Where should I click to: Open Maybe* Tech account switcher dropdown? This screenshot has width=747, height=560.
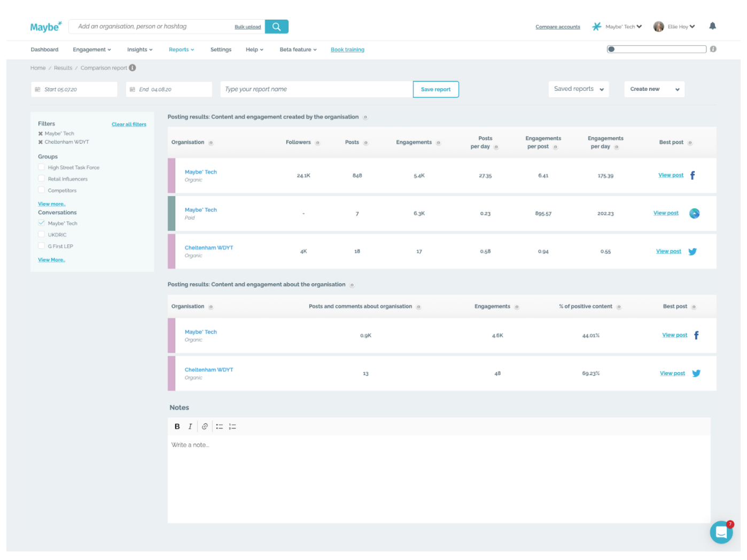pyautogui.click(x=623, y=27)
